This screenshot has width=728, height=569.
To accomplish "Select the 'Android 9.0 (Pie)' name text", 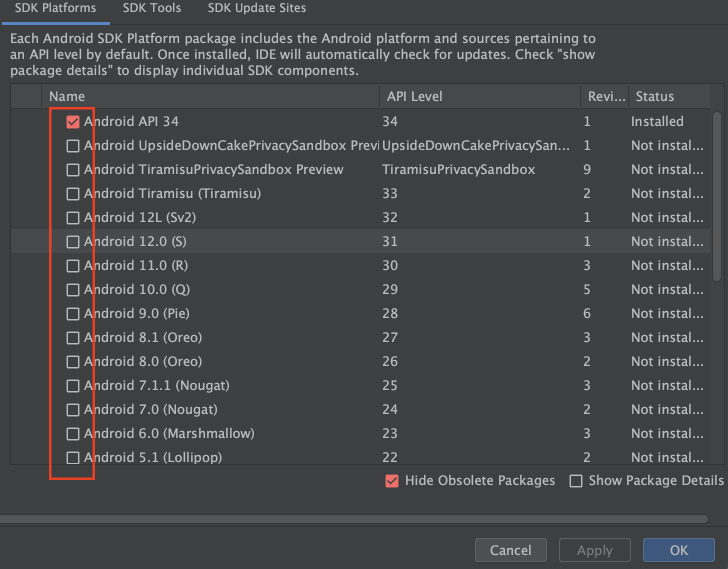I will tap(137, 313).
